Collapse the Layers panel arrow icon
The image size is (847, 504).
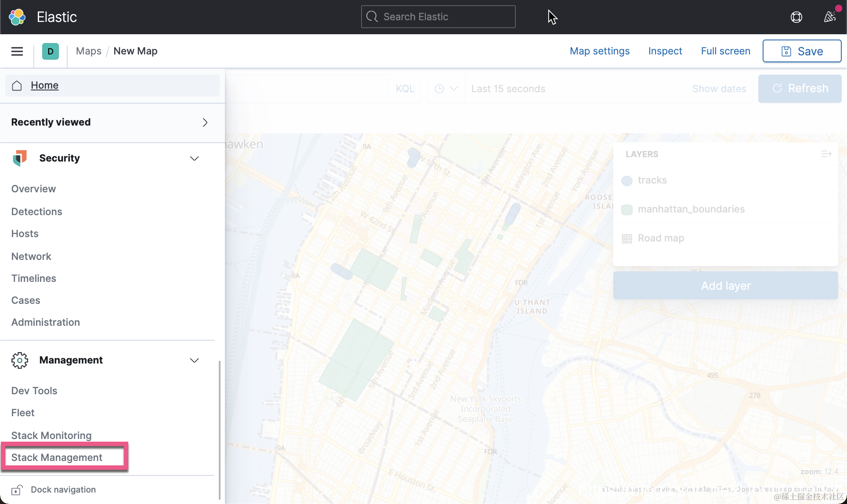coord(826,154)
